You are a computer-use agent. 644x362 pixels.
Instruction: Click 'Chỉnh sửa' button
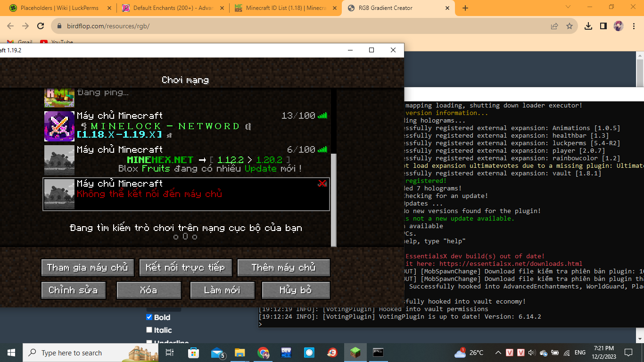(73, 290)
